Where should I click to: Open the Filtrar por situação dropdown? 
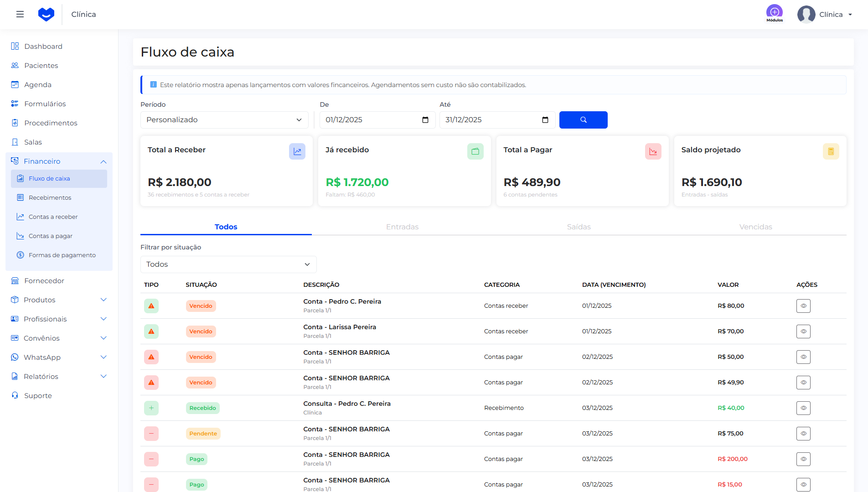228,264
